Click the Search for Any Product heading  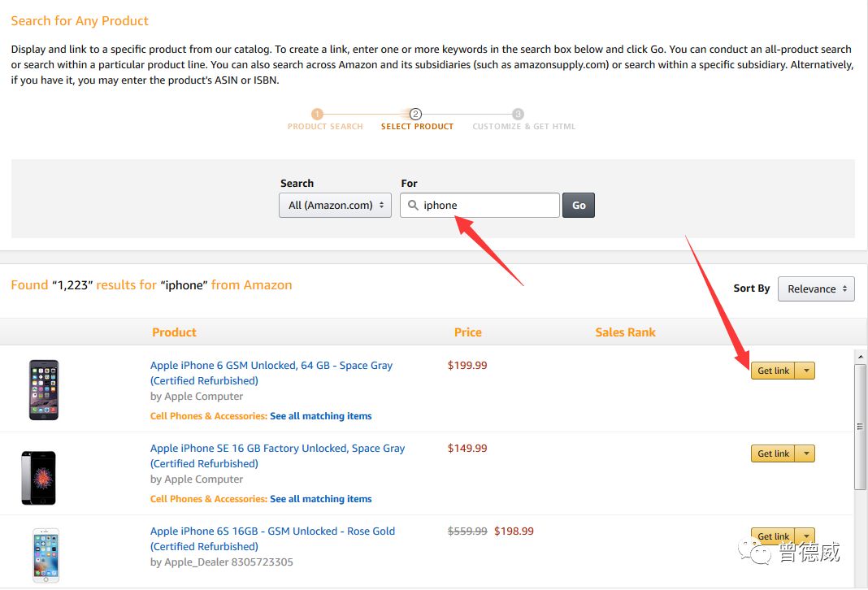[x=80, y=21]
